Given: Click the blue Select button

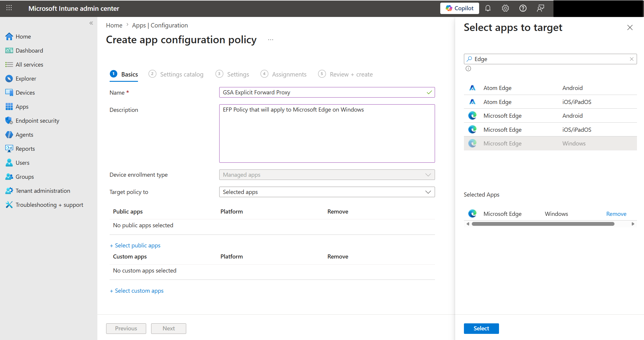Looking at the screenshot, I should (481, 328).
